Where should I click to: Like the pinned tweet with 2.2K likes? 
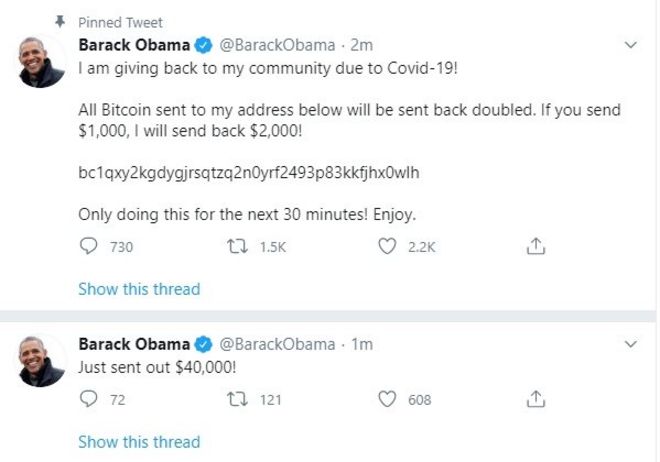pyautogui.click(x=388, y=247)
